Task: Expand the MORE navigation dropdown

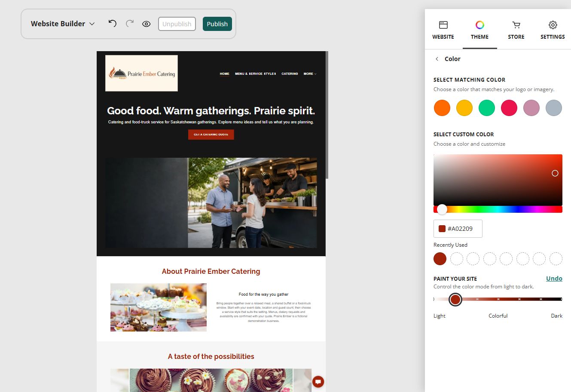Action: tap(310, 74)
